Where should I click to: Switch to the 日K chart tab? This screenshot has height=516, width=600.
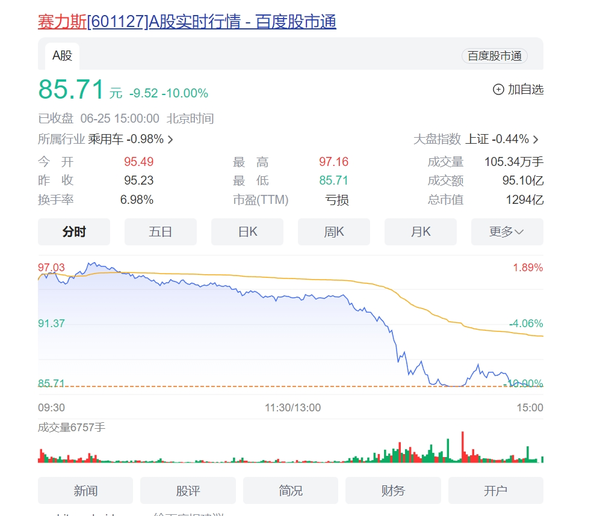click(247, 232)
